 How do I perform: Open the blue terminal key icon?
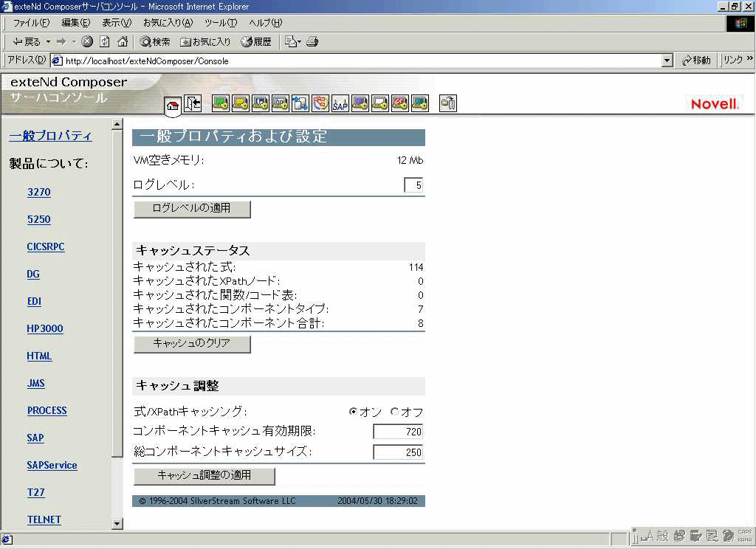[x=261, y=103]
